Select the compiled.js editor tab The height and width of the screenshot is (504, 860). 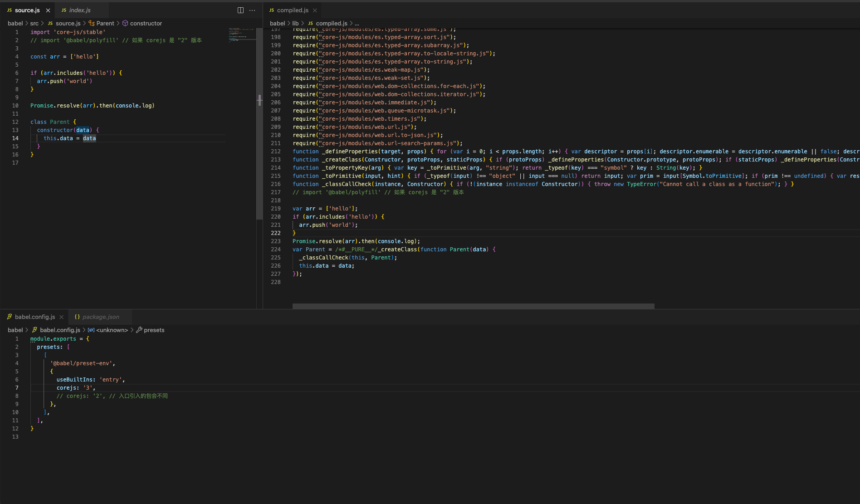click(x=292, y=10)
